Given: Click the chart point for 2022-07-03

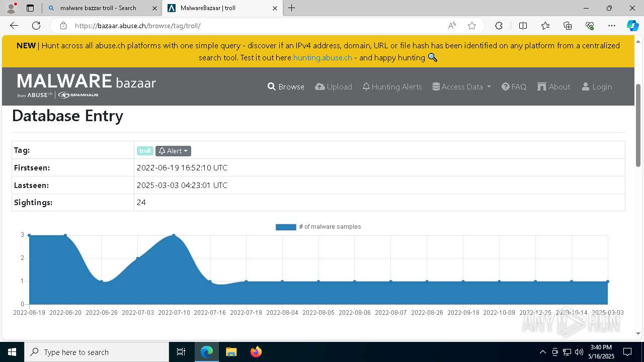Looking at the screenshot, I should [x=138, y=258].
